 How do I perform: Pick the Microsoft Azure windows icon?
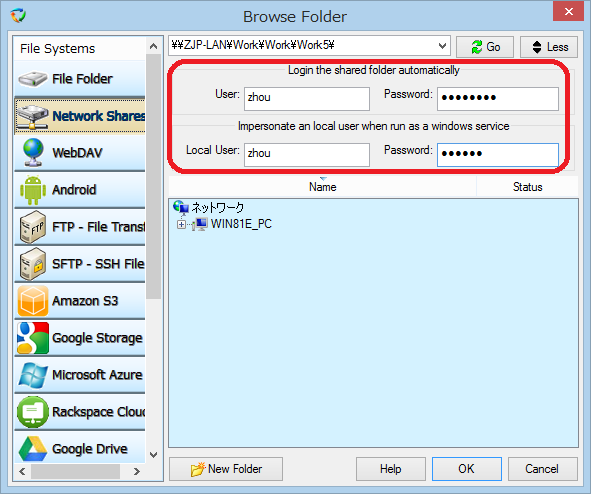[x=33, y=375]
